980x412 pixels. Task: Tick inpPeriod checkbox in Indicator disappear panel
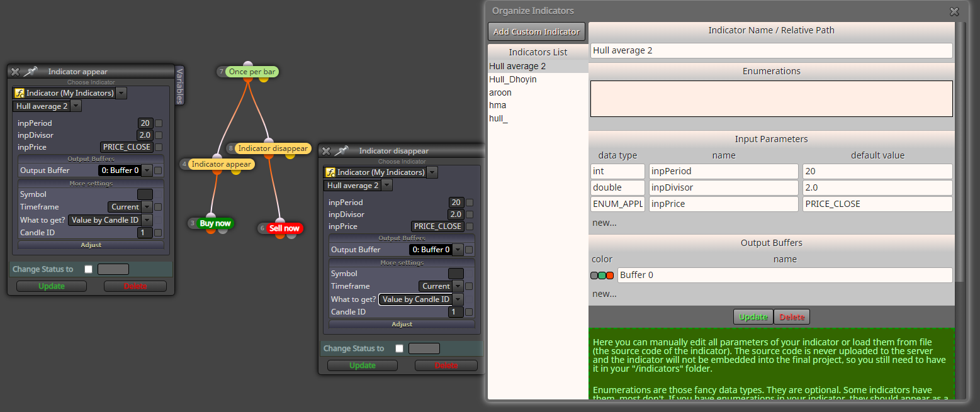[x=470, y=203]
